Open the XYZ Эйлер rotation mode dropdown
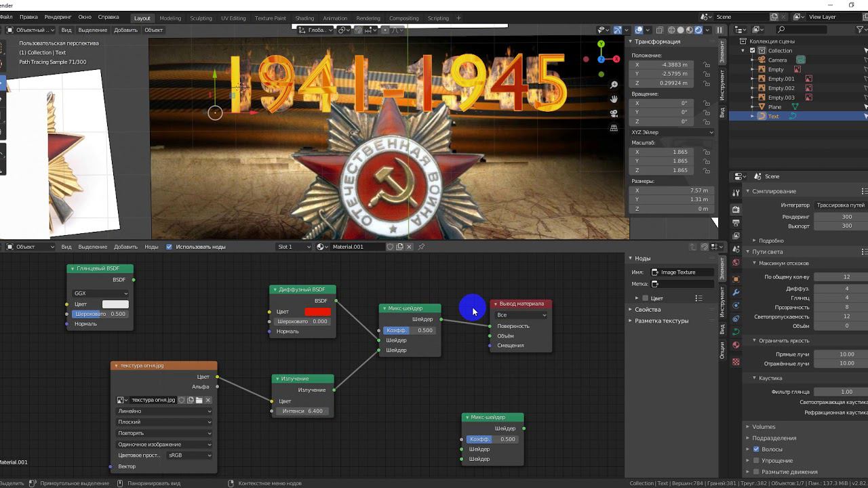Viewport: 868px width, 488px height. coord(672,132)
